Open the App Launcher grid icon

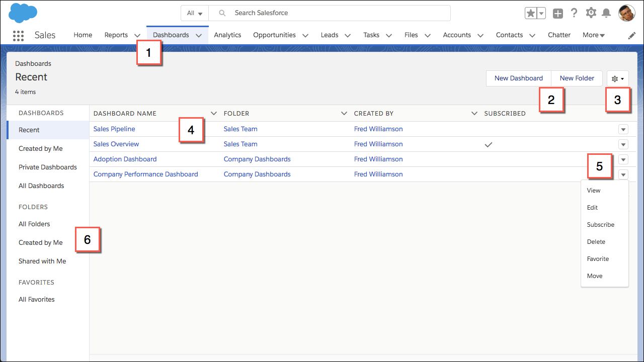18,35
